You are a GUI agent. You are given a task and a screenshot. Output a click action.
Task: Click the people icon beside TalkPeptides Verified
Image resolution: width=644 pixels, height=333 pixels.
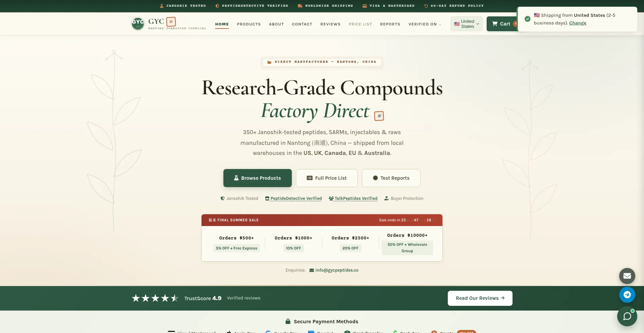(331, 199)
